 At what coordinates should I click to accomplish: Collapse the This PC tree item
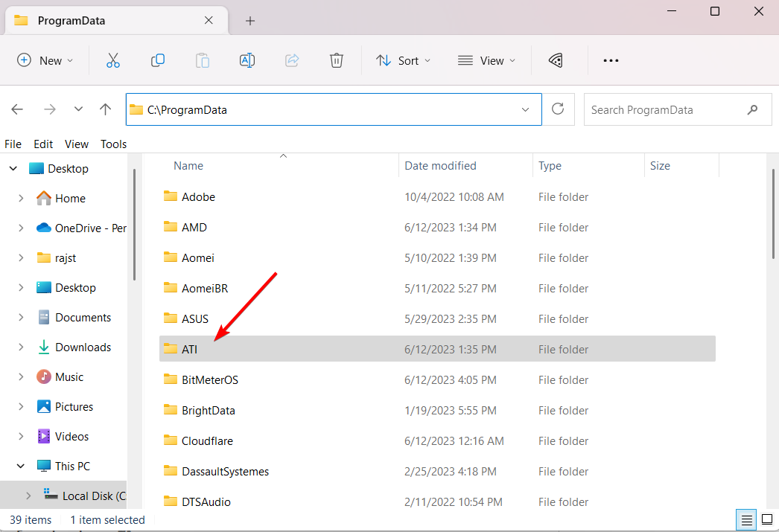coord(20,466)
